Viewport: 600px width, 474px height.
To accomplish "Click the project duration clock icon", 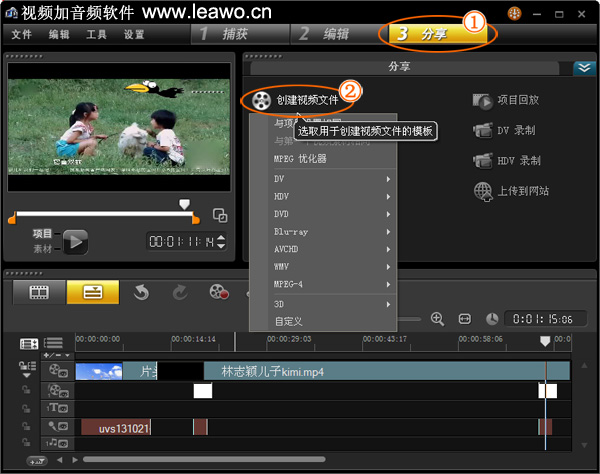I will point(492,319).
